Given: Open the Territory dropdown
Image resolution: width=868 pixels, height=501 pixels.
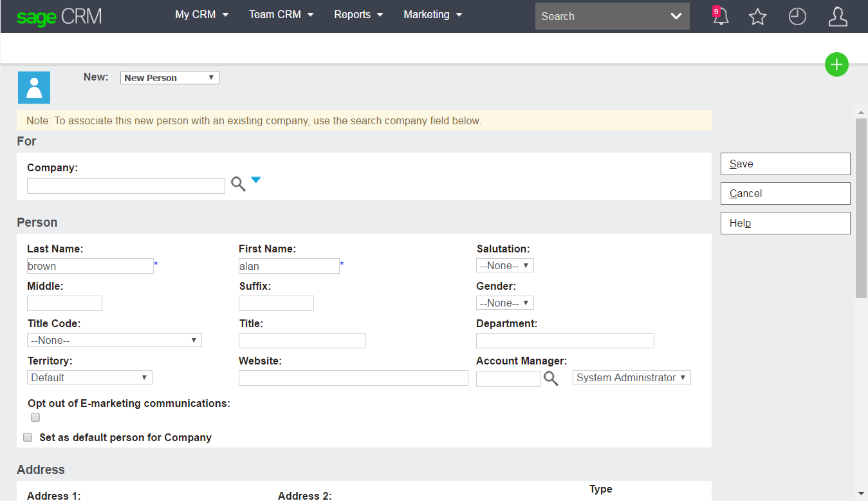Looking at the screenshot, I should pos(89,377).
